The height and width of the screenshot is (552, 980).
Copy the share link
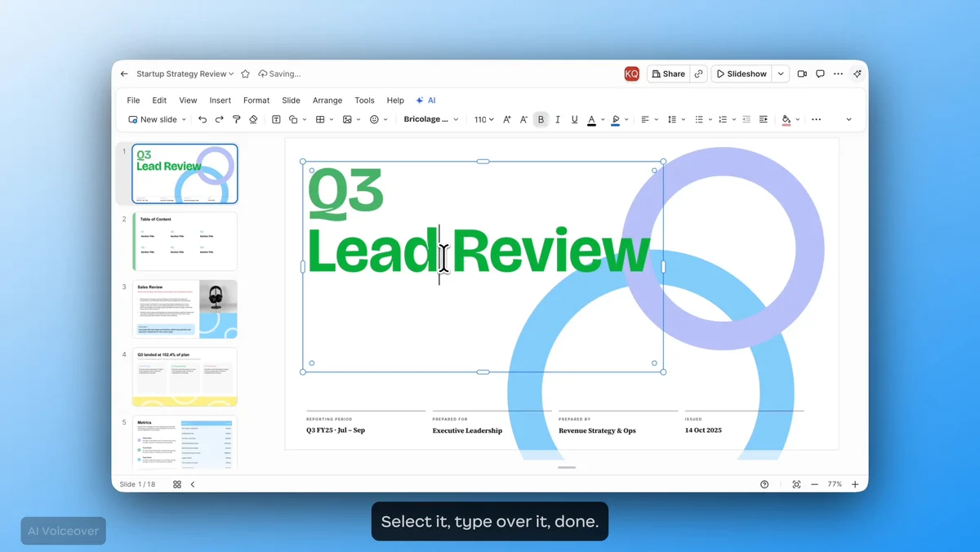[699, 73]
